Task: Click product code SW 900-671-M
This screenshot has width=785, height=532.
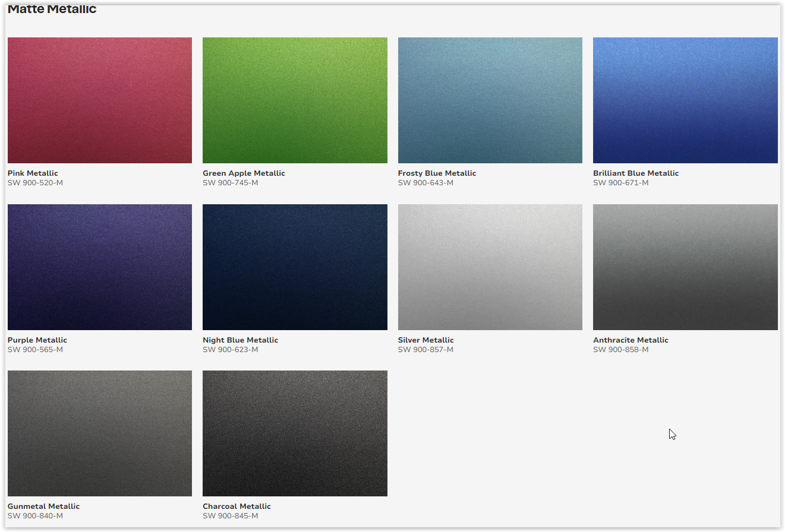Action: [620, 183]
